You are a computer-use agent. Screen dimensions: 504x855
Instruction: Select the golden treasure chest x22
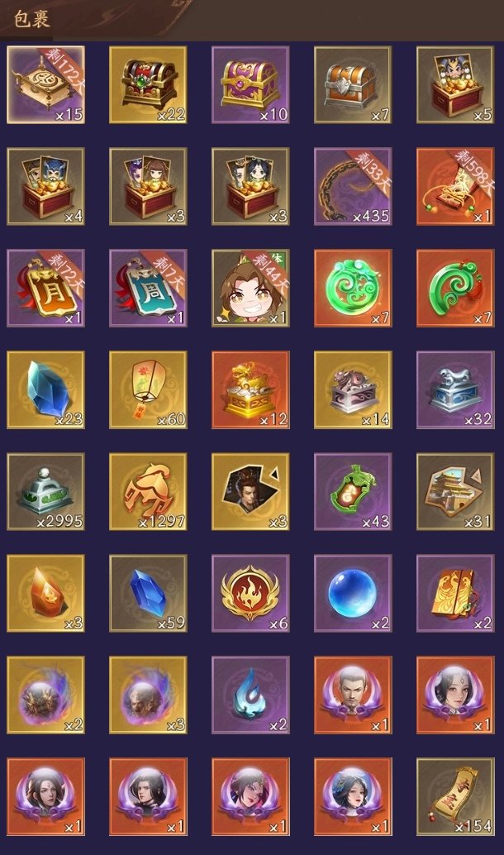148,84
